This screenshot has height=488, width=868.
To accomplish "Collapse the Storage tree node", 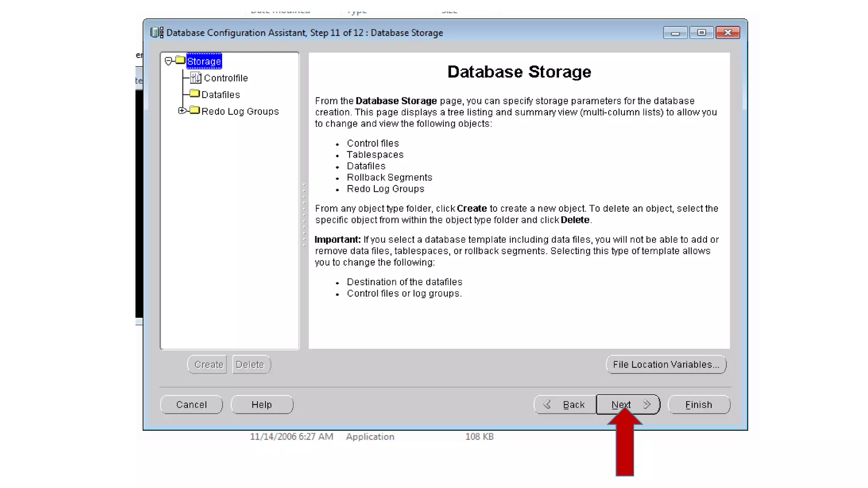I will point(168,61).
